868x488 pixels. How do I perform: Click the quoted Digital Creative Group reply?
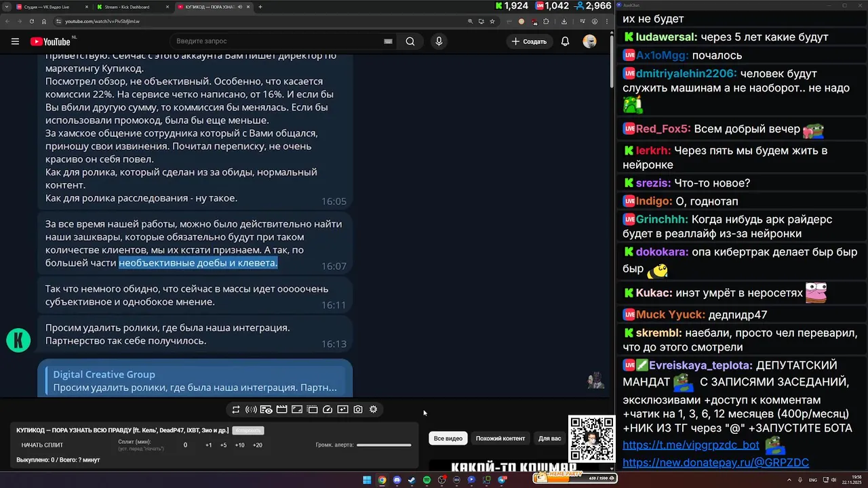195,380
